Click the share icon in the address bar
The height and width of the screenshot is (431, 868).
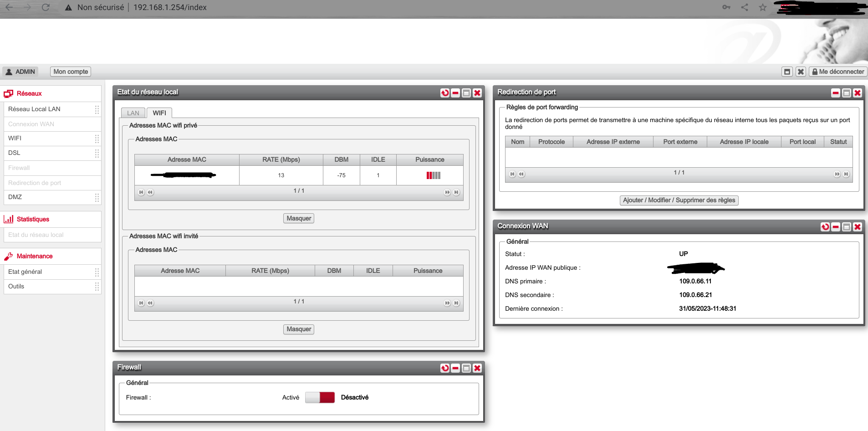point(745,7)
